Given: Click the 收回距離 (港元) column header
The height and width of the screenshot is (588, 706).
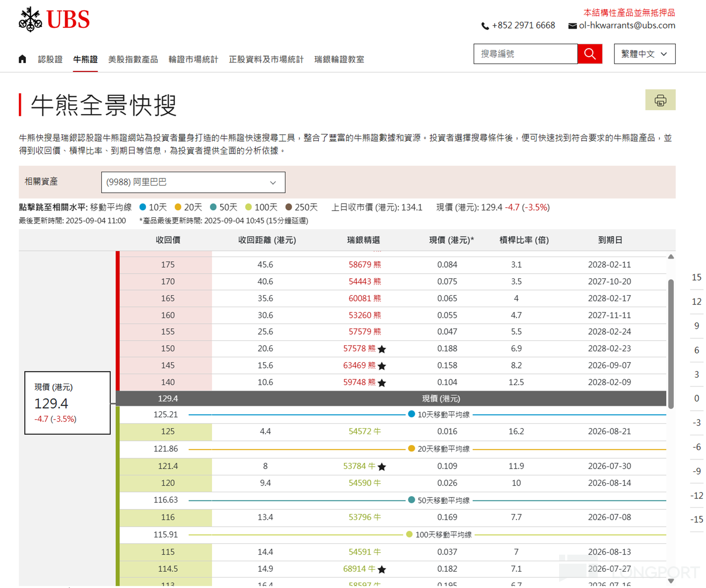Looking at the screenshot, I should (x=267, y=240).
